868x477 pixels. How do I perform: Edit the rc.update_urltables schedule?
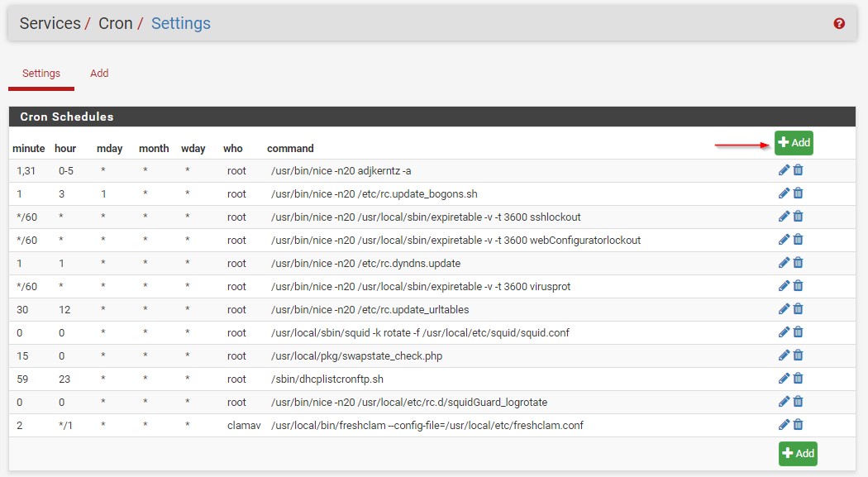(x=784, y=309)
